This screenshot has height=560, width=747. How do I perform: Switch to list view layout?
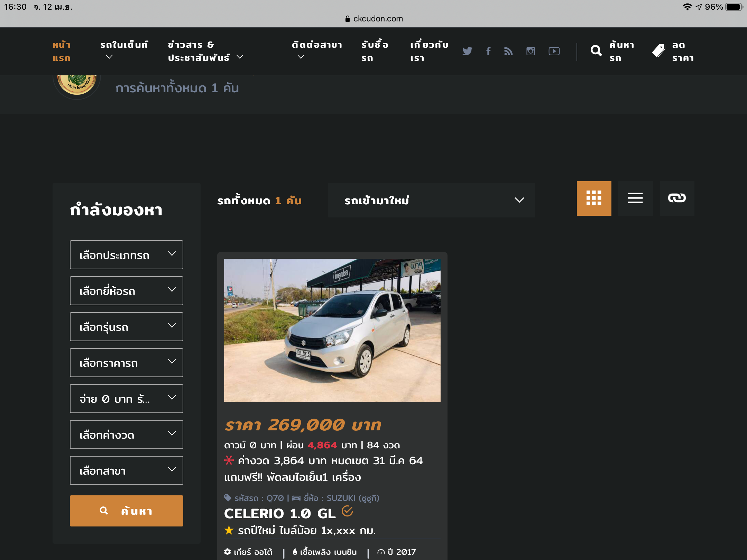635,198
